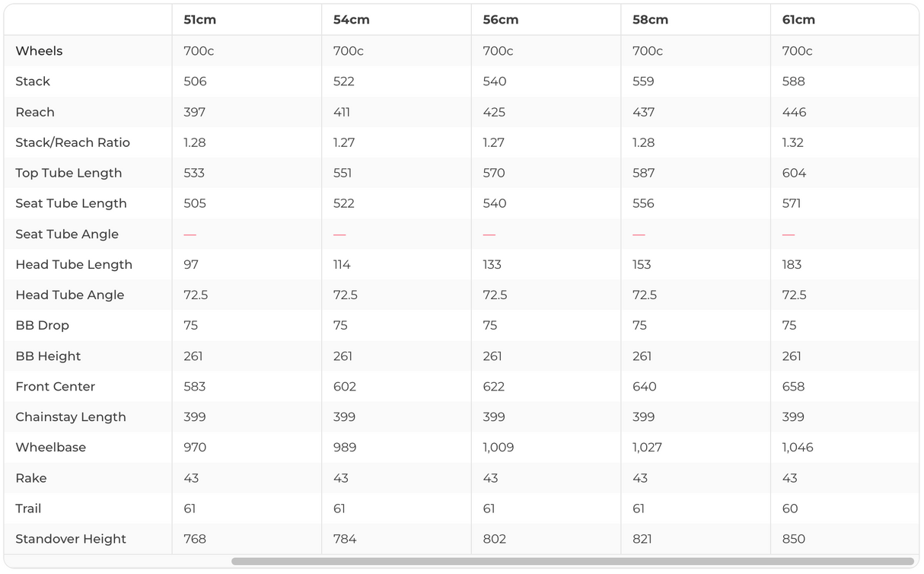
Task: Click the Reach value 425
Action: click(494, 112)
